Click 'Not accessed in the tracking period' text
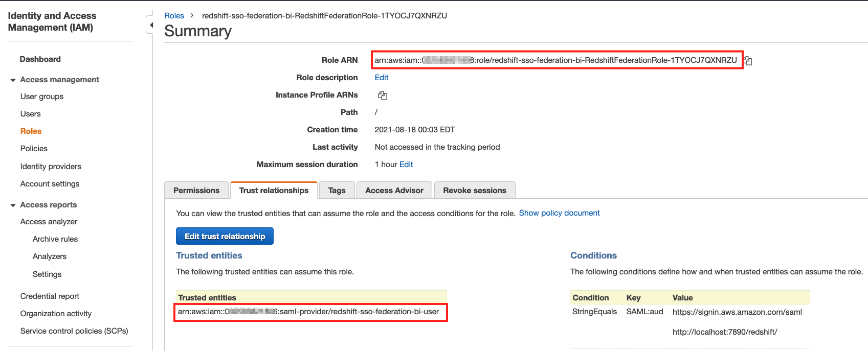 tap(437, 147)
